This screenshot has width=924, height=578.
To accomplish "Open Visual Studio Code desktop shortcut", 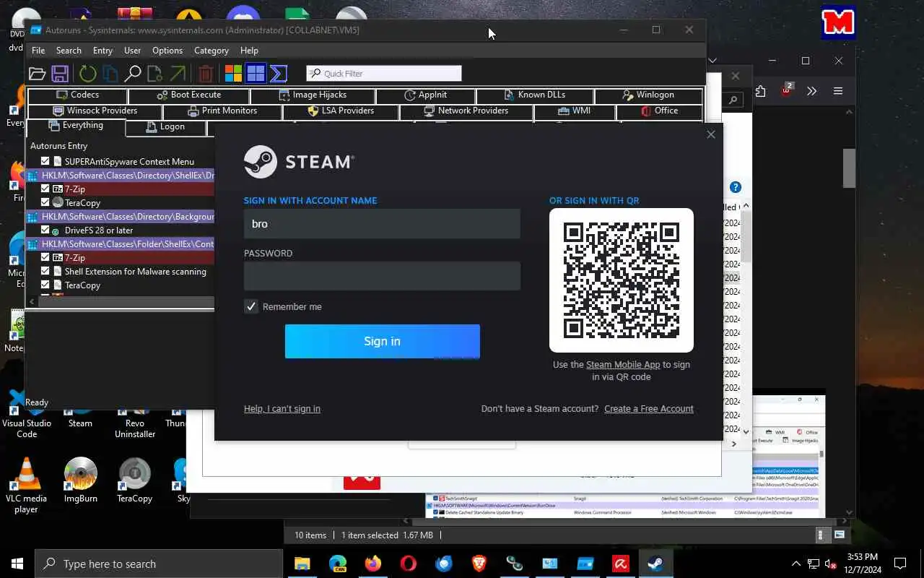I will [x=27, y=415].
